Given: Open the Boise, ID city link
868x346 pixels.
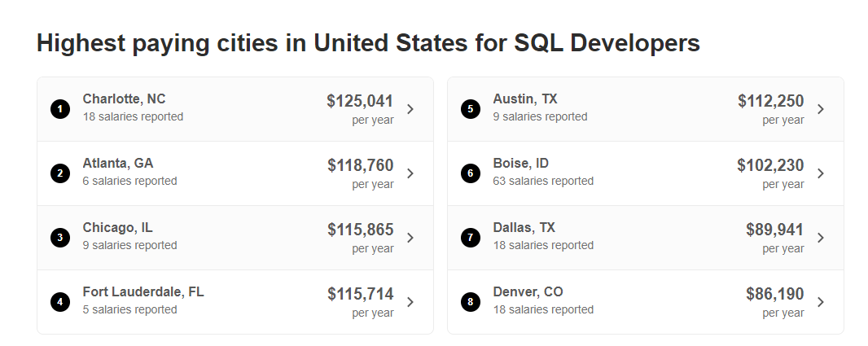Looking at the screenshot, I should click(x=520, y=164).
